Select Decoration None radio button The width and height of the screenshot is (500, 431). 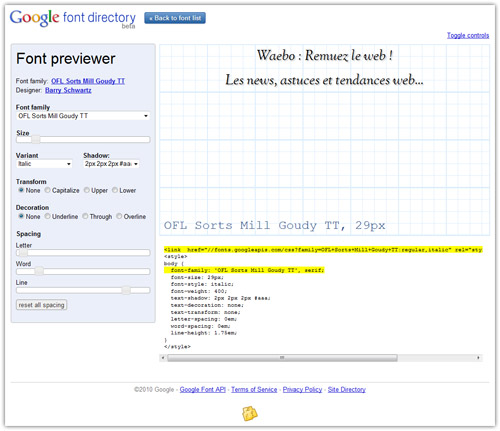(x=21, y=216)
